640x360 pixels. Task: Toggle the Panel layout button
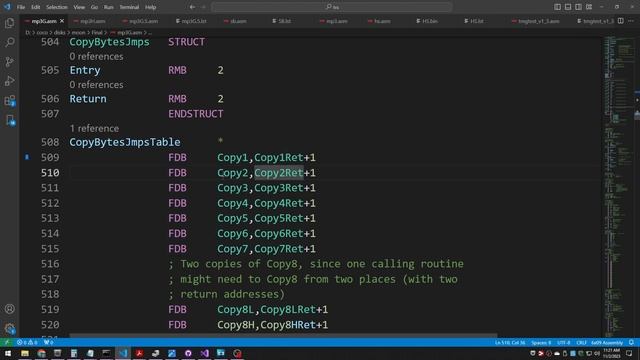(x=568, y=7)
